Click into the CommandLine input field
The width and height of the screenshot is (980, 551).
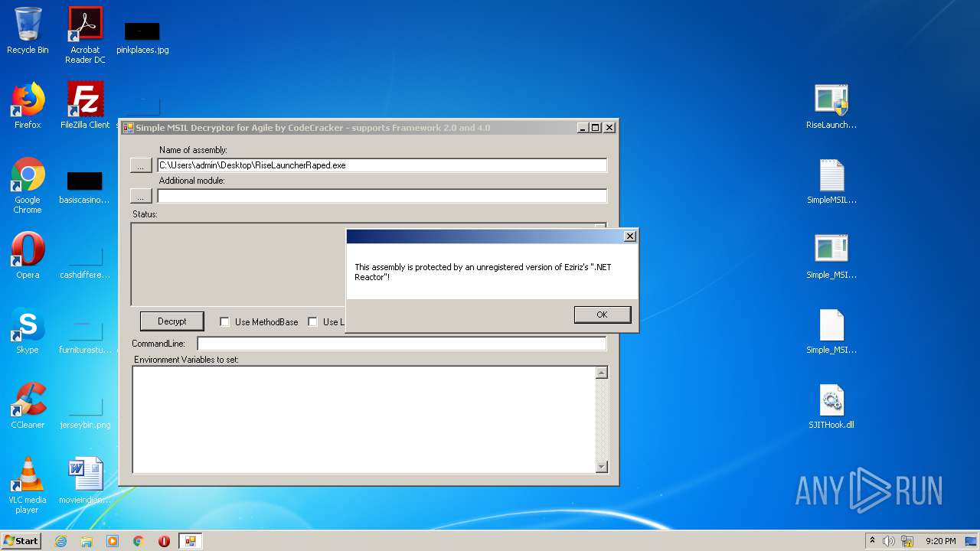pos(402,344)
